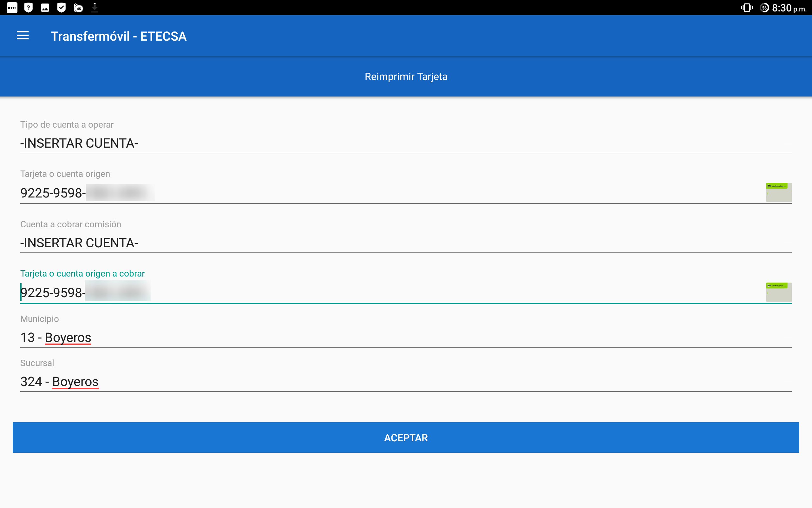The height and width of the screenshot is (508, 812).
Task: Tap the download notification icon
Action: pyautogui.click(x=95, y=7)
